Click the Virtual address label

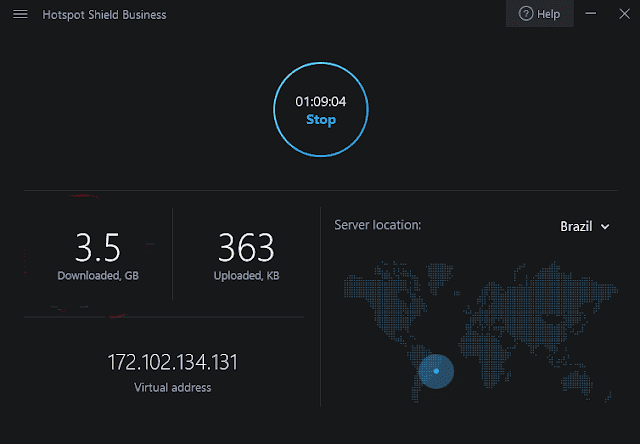click(173, 387)
